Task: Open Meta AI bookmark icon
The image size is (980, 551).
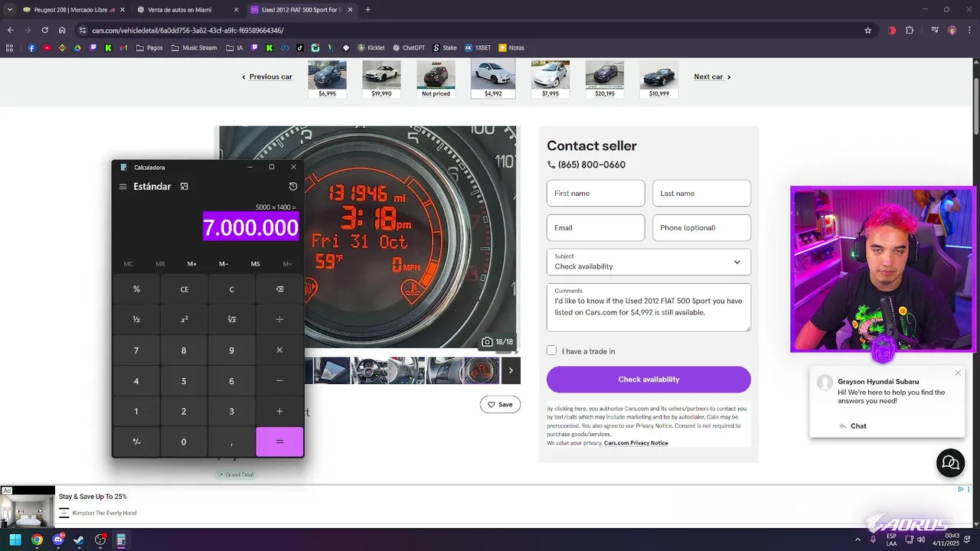Action: click(x=285, y=47)
